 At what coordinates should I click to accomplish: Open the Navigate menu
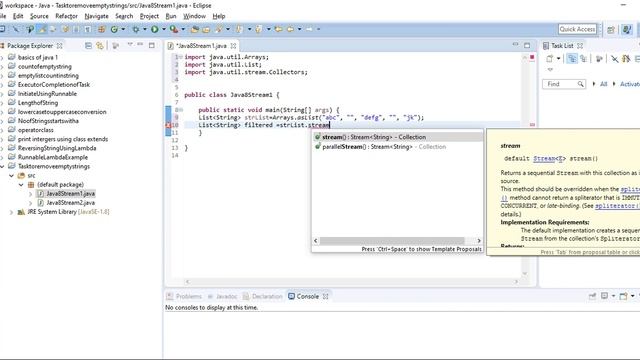[96, 16]
